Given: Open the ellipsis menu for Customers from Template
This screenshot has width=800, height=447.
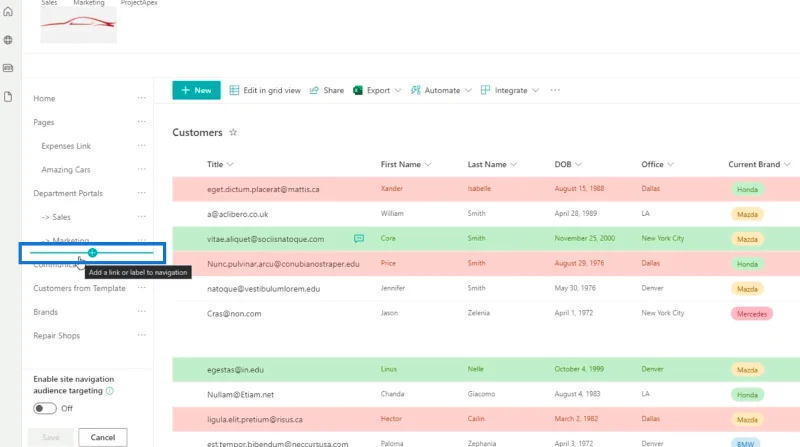Looking at the screenshot, I should click(141, 288).
